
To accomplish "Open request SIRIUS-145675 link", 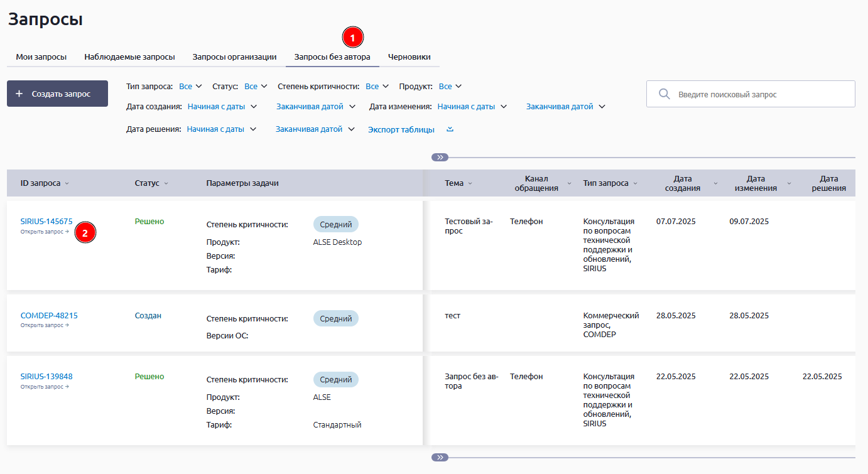I will pos(46,221).
